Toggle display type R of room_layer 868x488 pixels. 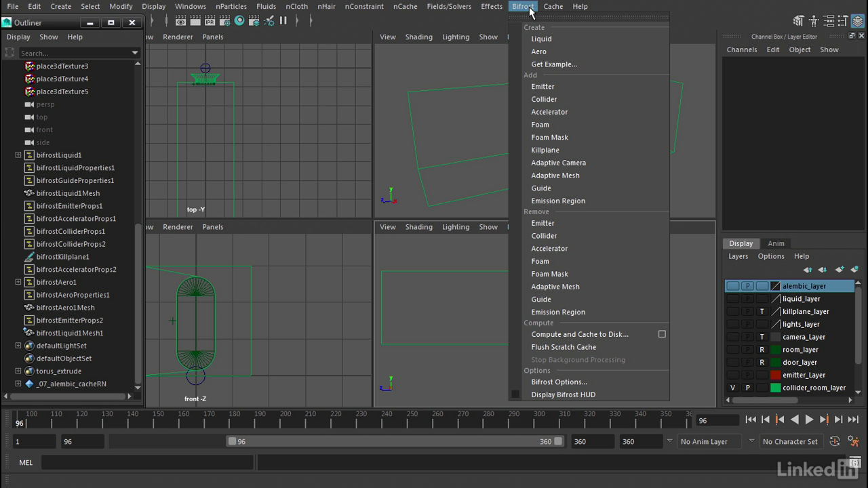click(x=762, y=350)
